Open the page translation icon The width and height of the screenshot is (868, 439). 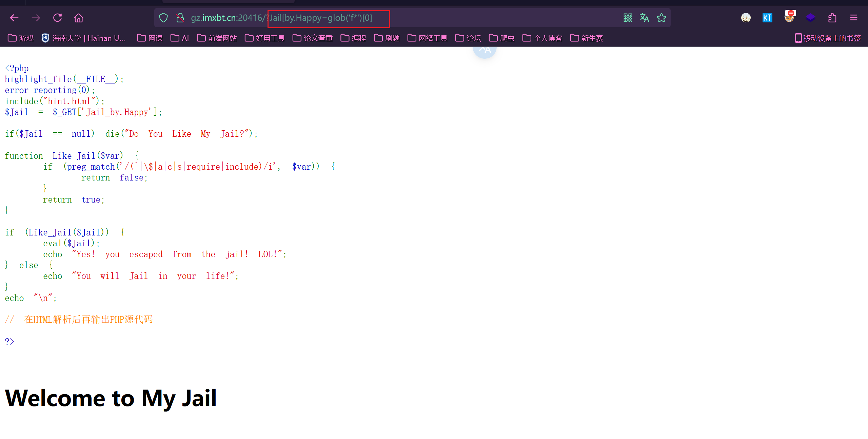coord(645,18)
